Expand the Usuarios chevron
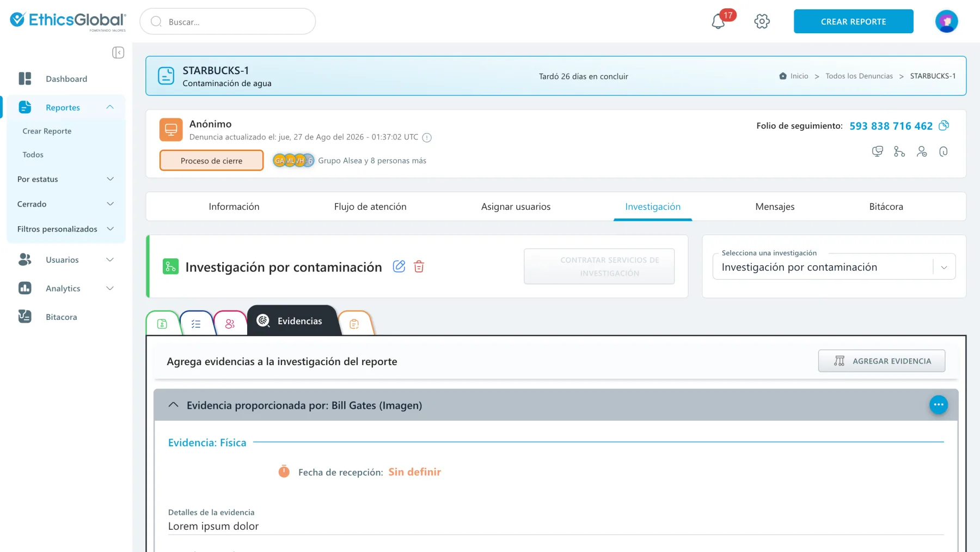 pos(110,259)
